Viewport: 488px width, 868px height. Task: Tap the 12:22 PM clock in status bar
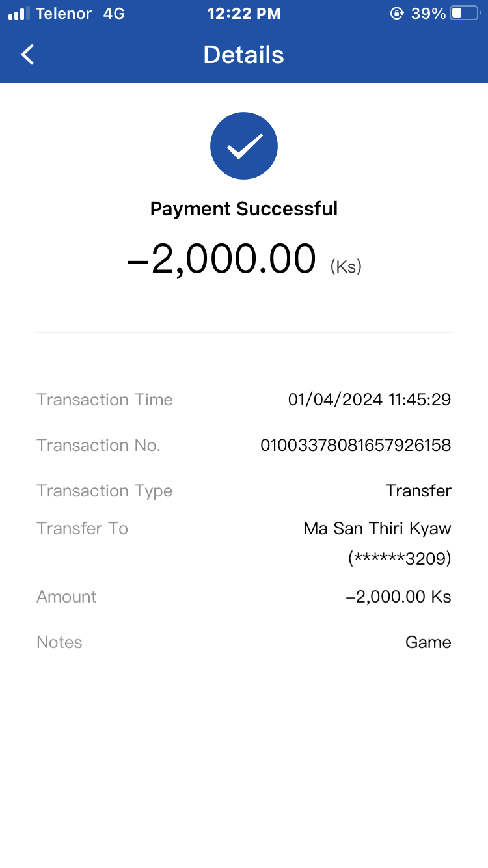click(244, 13)
